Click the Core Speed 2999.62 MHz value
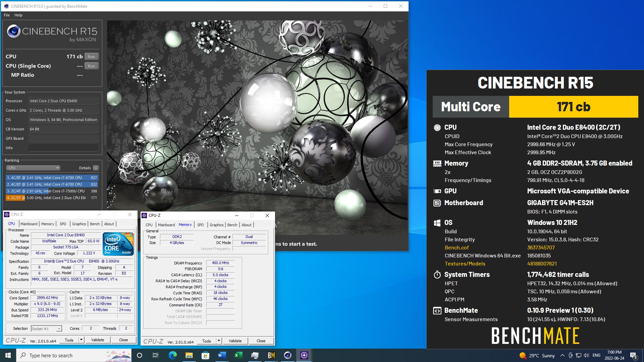This screenshot has height=362, width=644. [47, 298]
